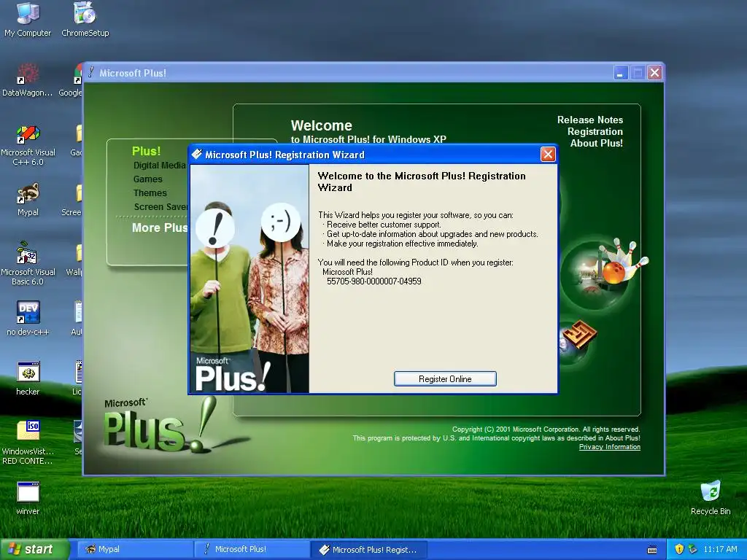Open WindowsVista ISO file icon

[x=28, y=443]
